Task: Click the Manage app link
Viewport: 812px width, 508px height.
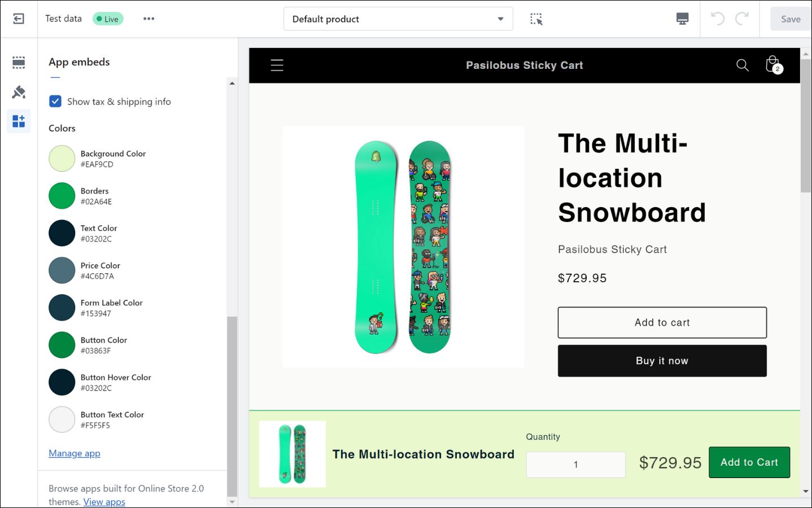Action: [75, 453]
